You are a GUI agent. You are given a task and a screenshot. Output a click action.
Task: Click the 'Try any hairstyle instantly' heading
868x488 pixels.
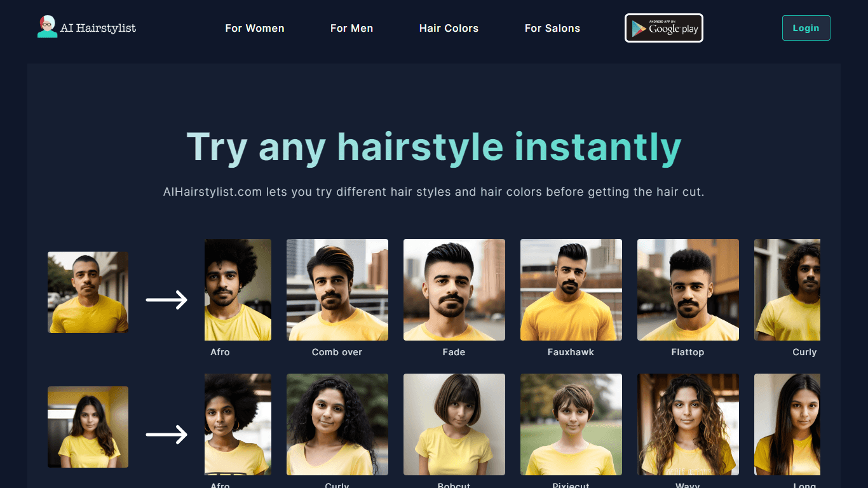[x=434, y=147]
